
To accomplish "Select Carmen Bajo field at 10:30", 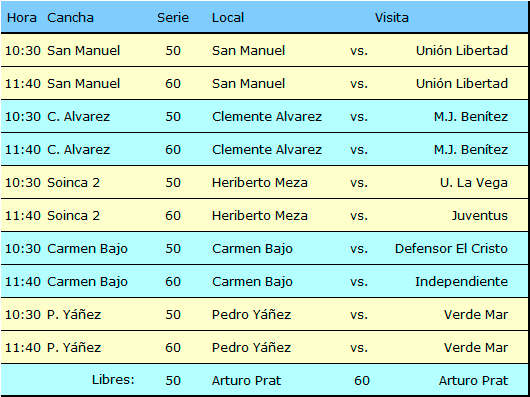I will click(87, 249).
